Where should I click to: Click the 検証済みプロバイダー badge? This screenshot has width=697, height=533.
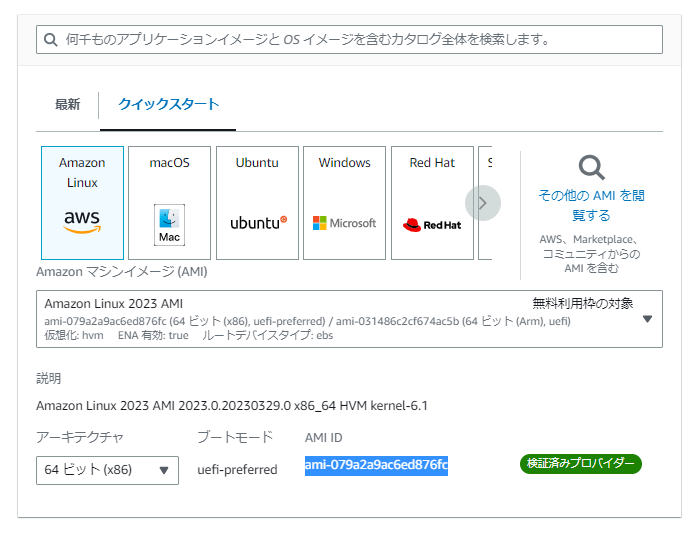click(581, 464)
